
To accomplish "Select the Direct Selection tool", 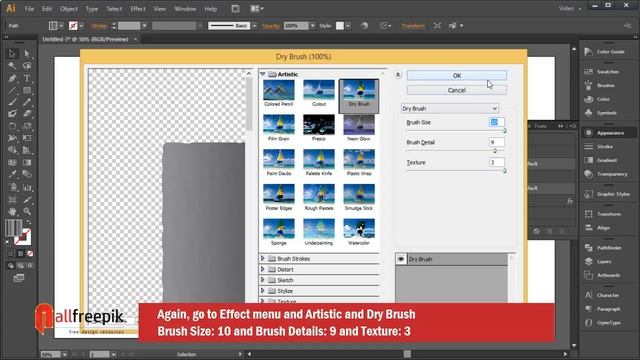I will point(27,54).
